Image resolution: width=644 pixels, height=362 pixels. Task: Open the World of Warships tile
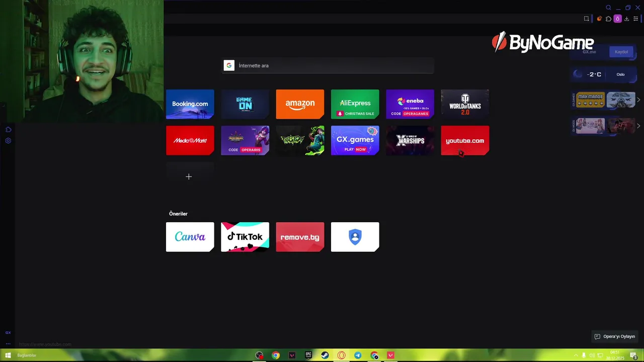410,140
